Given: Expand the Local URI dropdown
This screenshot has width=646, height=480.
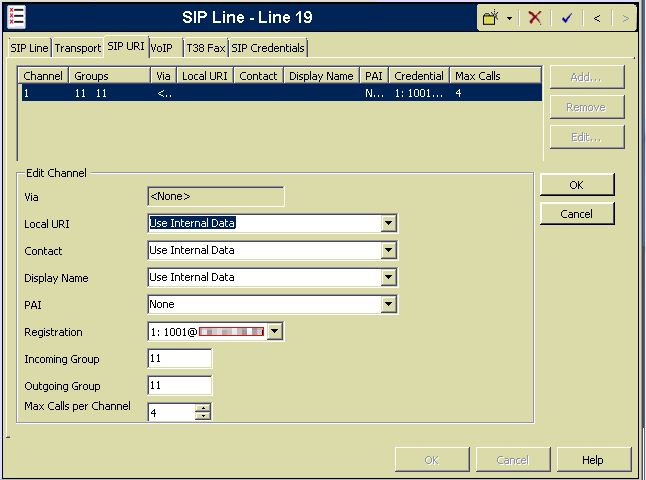Looking at the screenshot, I should 388,223.
